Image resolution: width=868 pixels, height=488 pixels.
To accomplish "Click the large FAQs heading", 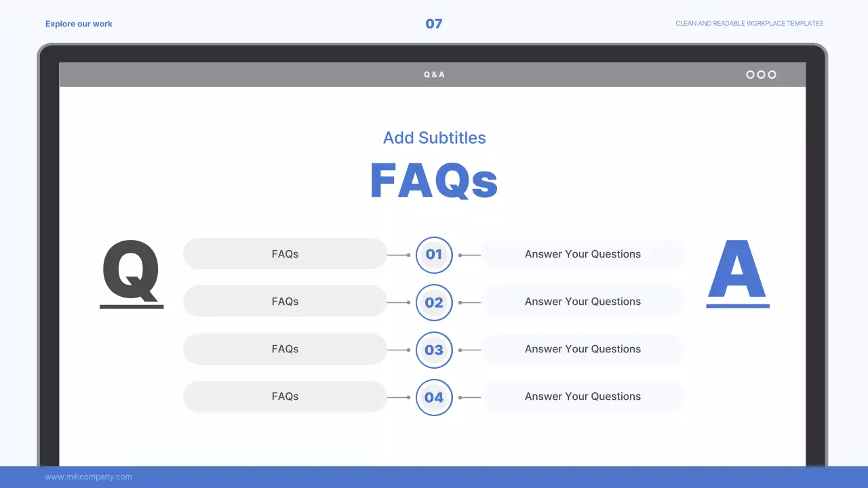I will [434, 180].
